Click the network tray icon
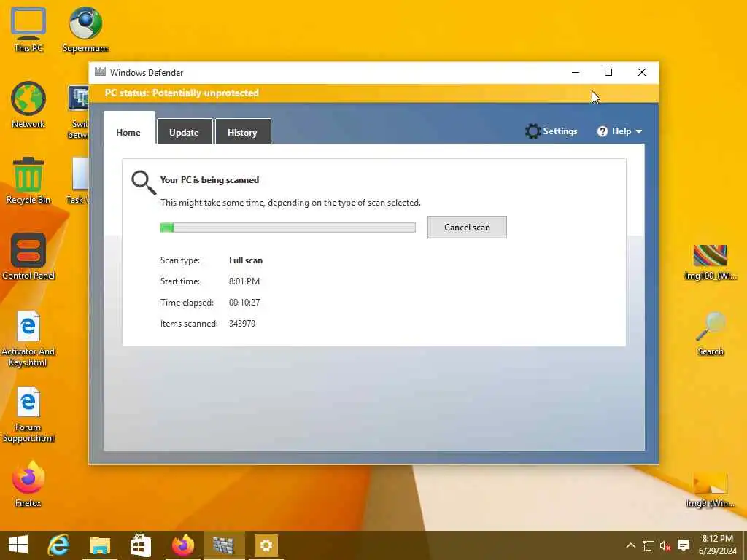Viewport: 747px width, 560px height. [x=649, y=545]
